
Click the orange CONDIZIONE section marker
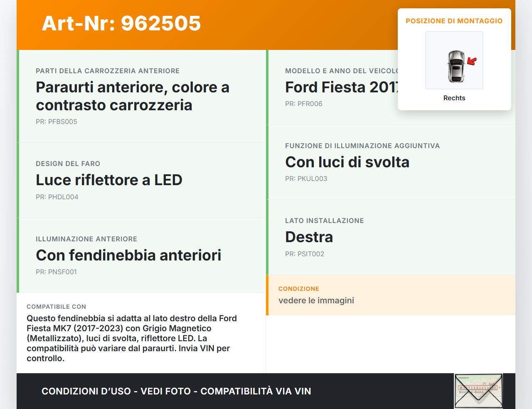tap(268, 295)
